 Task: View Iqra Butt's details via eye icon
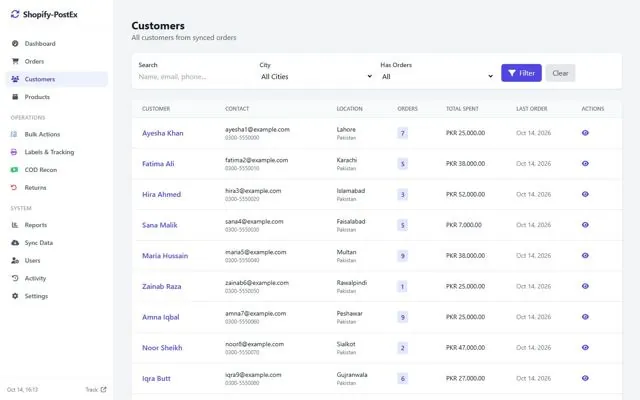[x=585, y=378]
